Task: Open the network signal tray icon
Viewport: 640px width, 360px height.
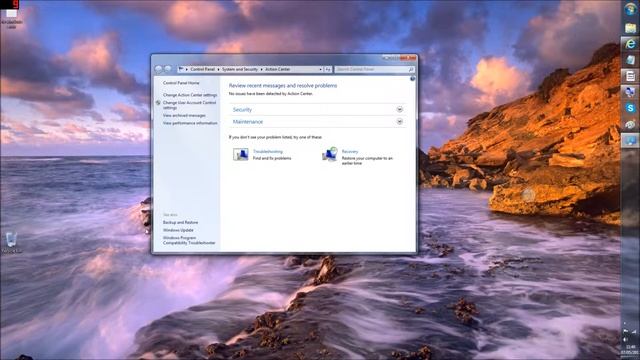Action: (x=634, y=331)
